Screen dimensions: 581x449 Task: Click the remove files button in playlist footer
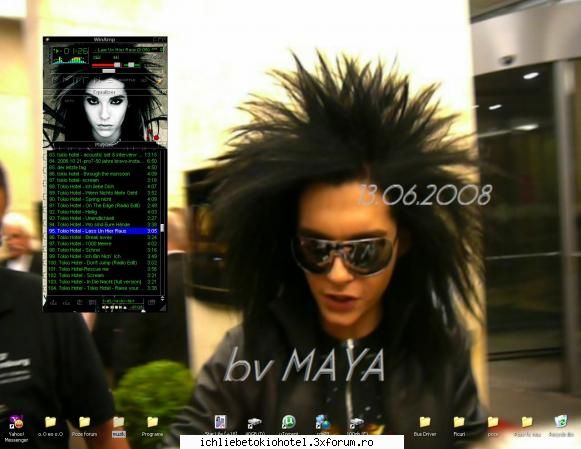(x=66, y=302)
